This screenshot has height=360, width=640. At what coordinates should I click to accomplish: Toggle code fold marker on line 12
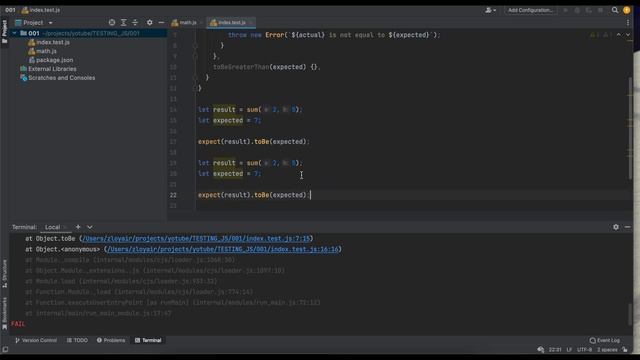[x=195, y=88]
